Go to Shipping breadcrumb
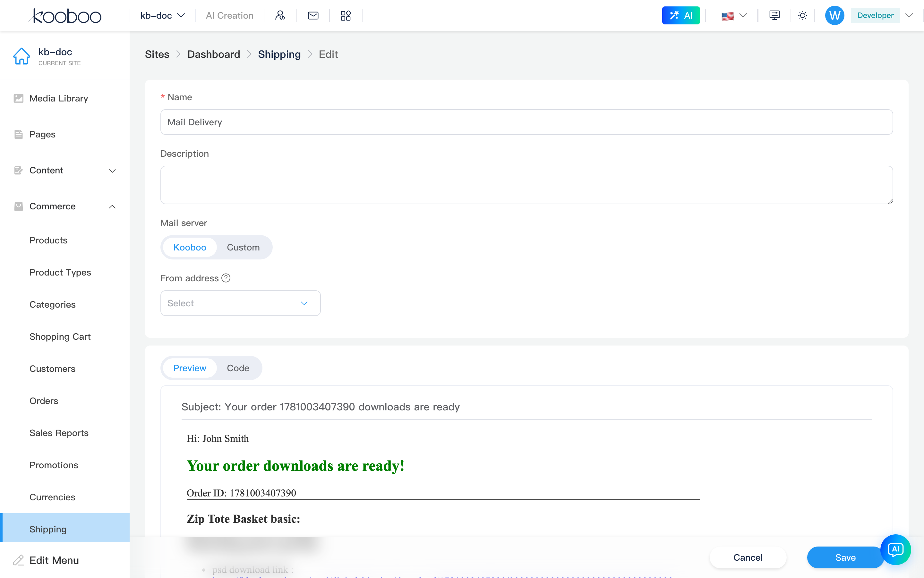The height and width of the screenshot is (578, 924). tap(279, 54)
